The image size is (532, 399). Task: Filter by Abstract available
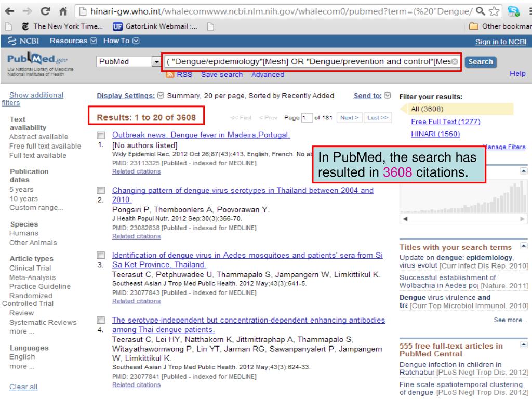pos(38,137)
